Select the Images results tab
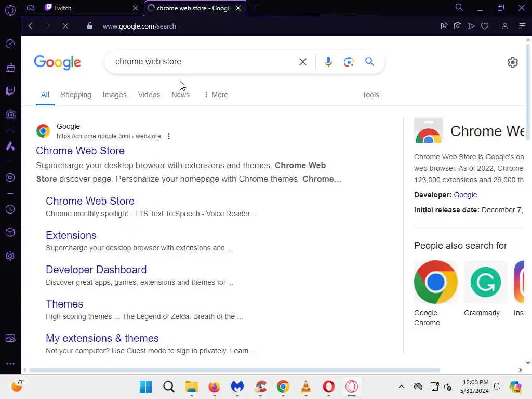 (115, 95)
